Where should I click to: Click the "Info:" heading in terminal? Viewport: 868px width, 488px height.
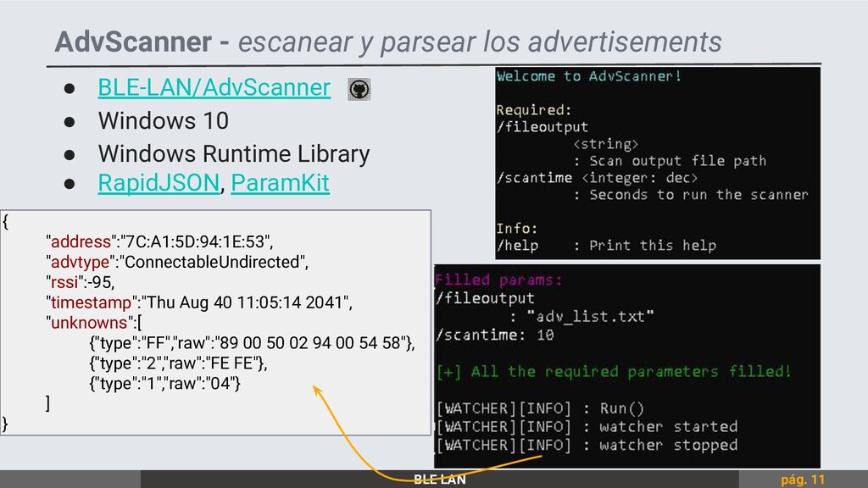(517, 229)
